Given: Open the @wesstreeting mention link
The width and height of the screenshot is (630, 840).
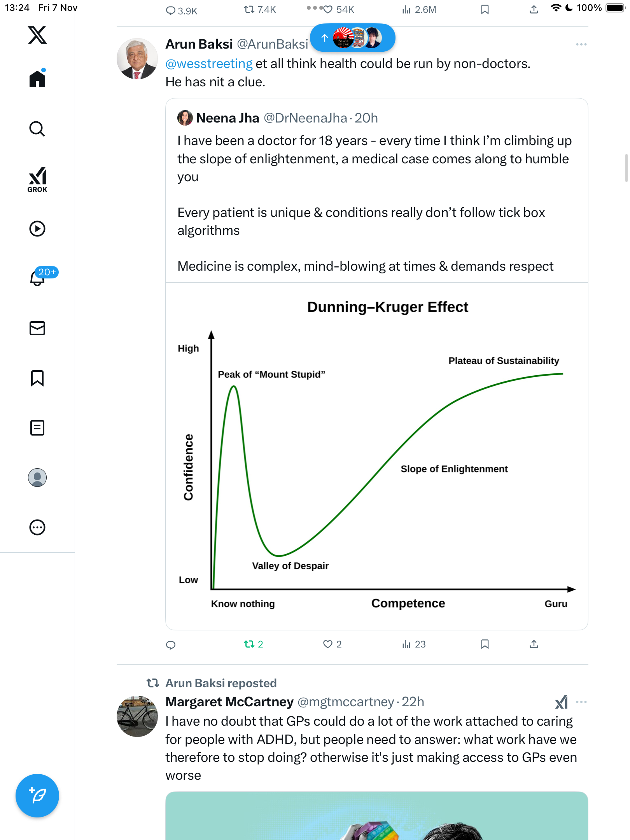Looking at the screenshot, I should [x=209, y=64].
